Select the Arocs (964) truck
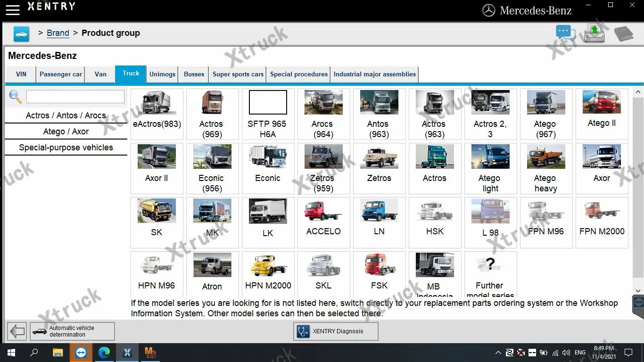This screenshot has height=362, width=644. [x=324, y=114]
